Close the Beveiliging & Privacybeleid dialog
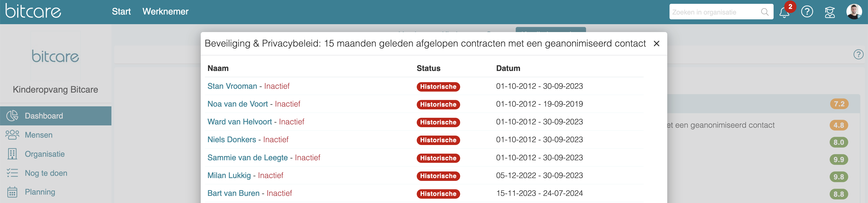 (x=656, y=43)
